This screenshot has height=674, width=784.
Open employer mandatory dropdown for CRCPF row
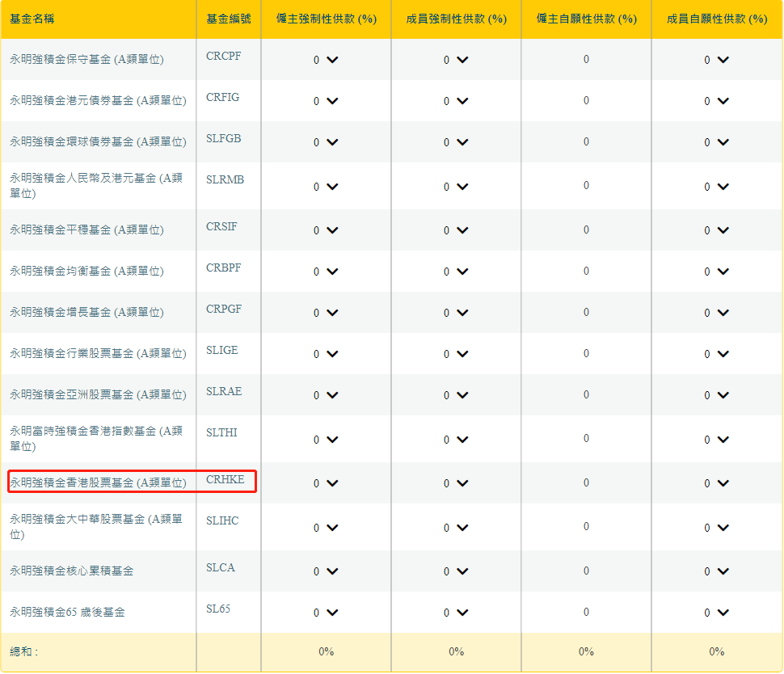326,60
